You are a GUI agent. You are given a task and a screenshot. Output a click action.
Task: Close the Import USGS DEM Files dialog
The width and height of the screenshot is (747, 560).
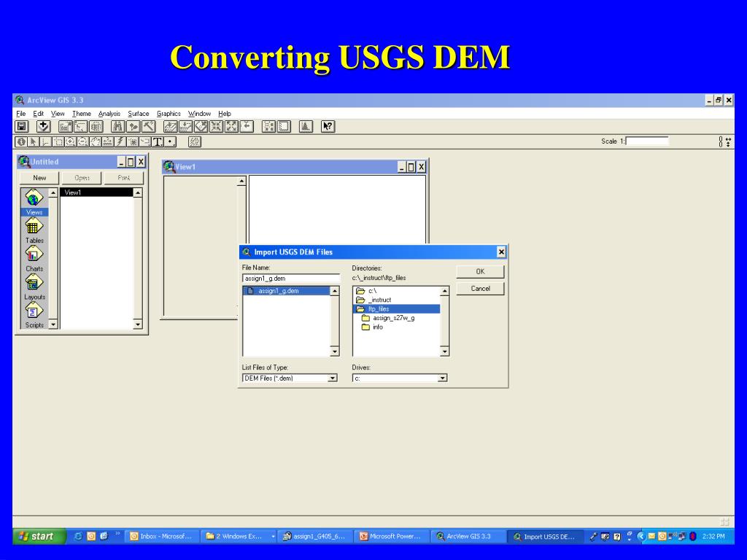pos(501,252)
